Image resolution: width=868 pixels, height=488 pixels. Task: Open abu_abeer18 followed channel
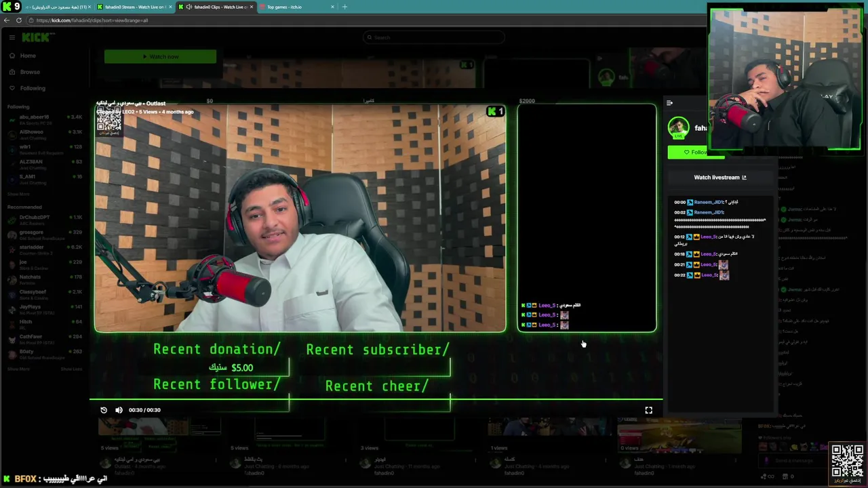coord(44,120)
